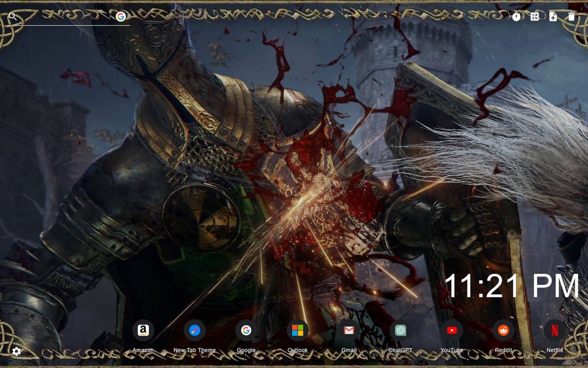Open the YouTube shortcut
Screen dimensions: 588x368
452,330
